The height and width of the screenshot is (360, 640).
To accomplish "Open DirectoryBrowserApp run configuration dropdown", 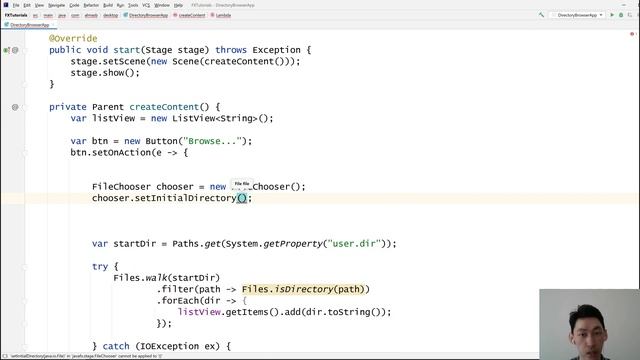I will (x=577, y=15).
